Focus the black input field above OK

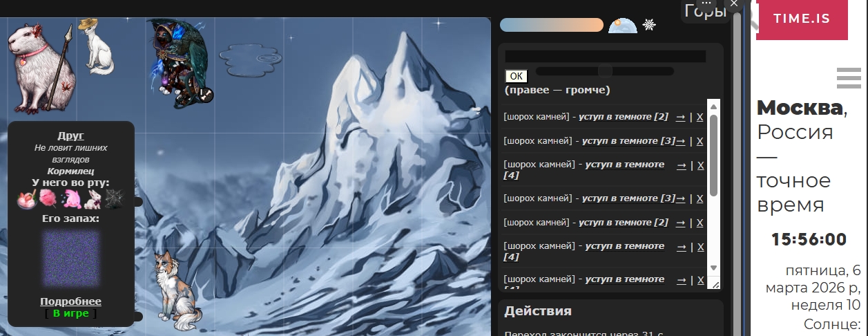[x=606, y=57]
